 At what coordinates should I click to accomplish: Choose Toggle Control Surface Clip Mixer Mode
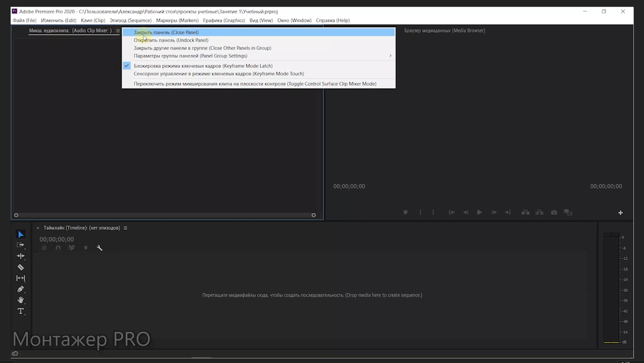click(259, 84)
